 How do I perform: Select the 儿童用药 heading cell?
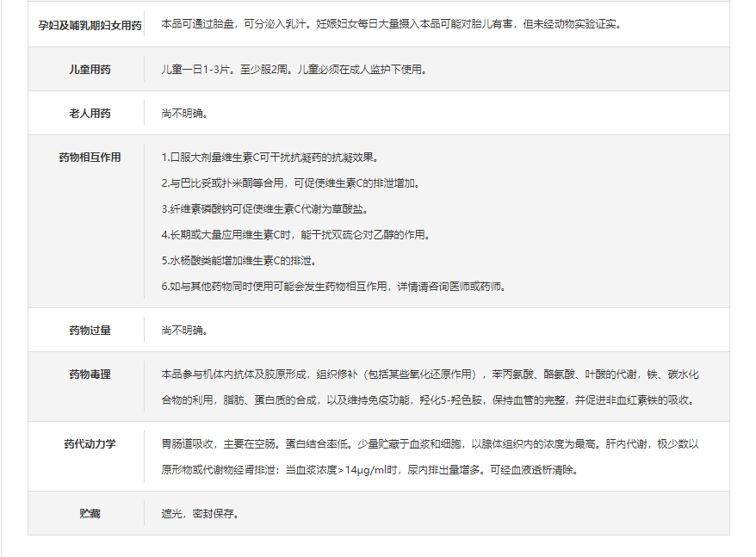point(90,69)
